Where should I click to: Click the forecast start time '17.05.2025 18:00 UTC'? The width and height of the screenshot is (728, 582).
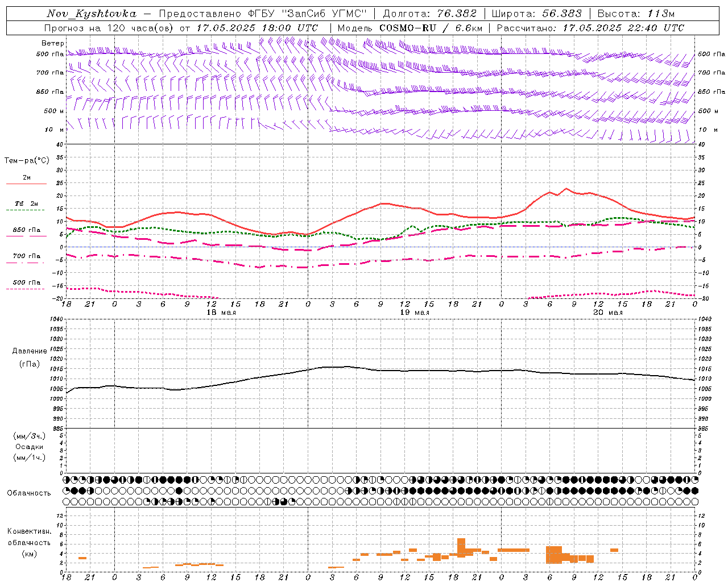pos(257,28)
